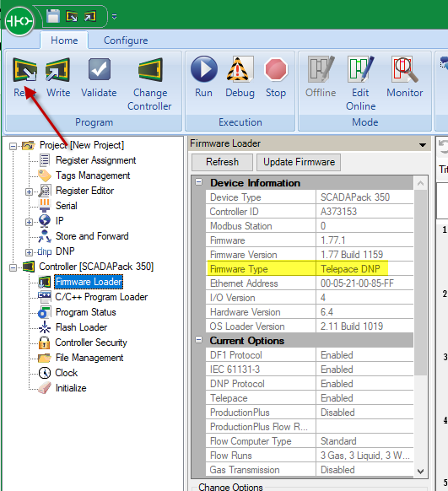Open Firmware Loader panel dropdown arrow
The width and height of the screenshot is (448, 491).
pyautogui.click(x=423, y=144)
